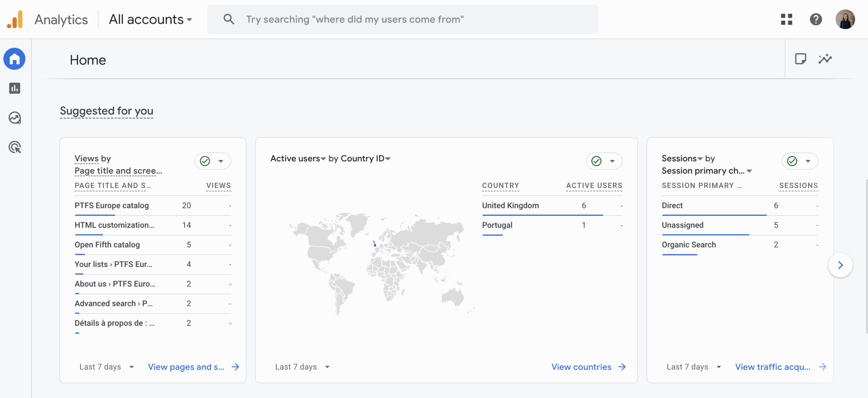Open the Home sidebar icon
Viewport: 868px width, 398px height.
click(15, 59)
